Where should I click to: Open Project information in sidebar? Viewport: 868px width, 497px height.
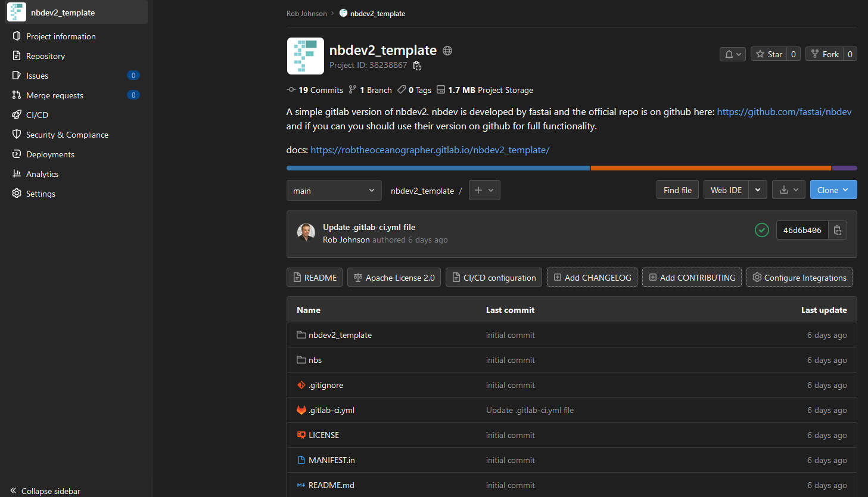pos(61,36)
